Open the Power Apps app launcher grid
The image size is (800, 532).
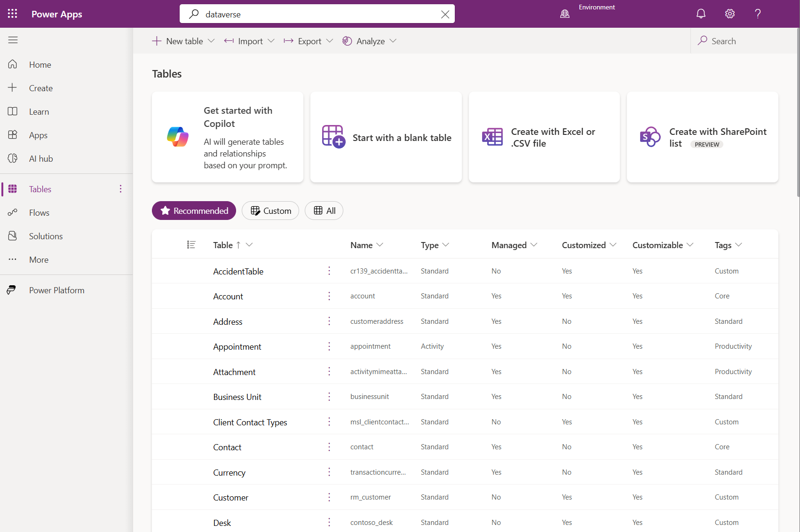(x=13, y=14)
